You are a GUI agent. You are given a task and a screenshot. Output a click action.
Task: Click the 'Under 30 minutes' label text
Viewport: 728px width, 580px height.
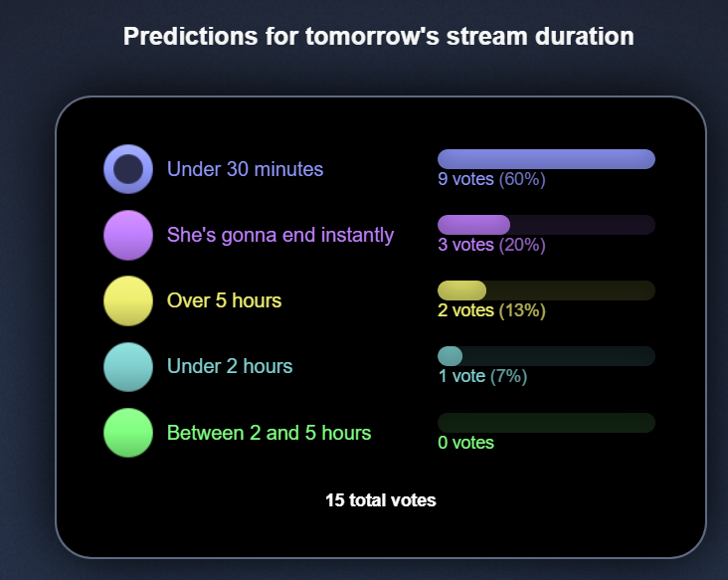point(245,169)
